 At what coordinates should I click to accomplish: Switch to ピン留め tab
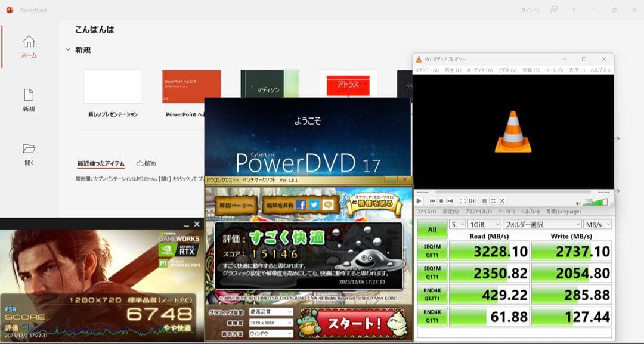(146, 163)
